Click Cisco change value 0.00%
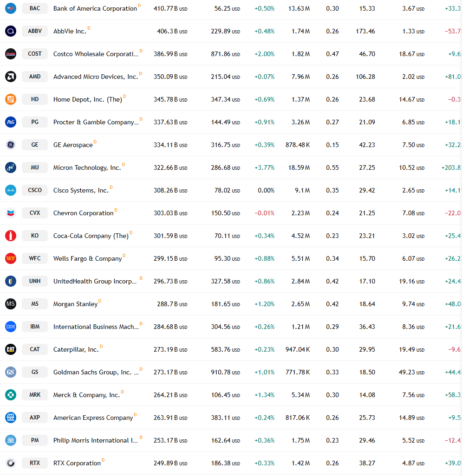The width and height of the screenshot is (462, 476). 266,190
